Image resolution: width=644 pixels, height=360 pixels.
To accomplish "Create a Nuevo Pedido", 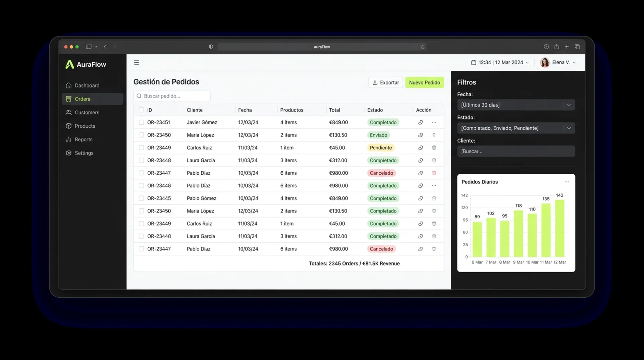I will click(424, 82).
